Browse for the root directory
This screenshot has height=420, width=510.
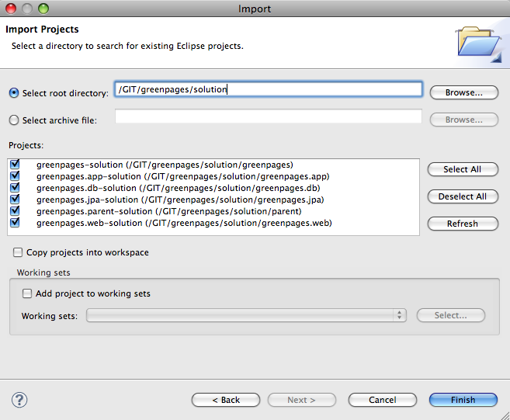click(464, 92)
